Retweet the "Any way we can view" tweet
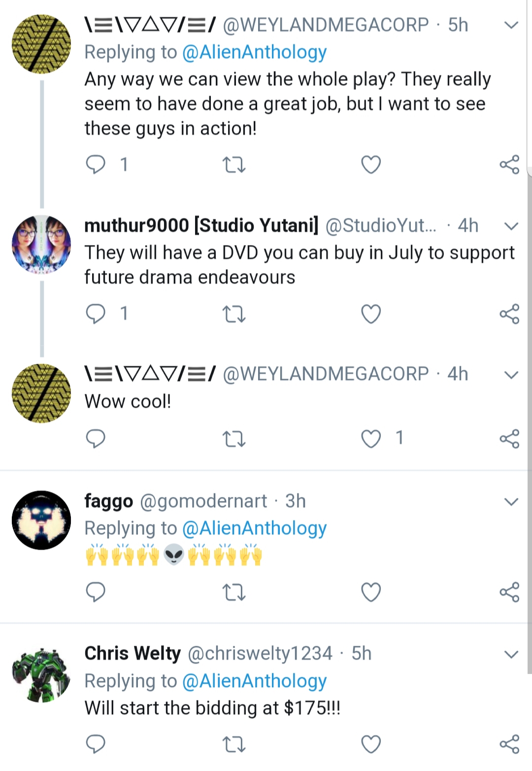The image size is (532, 771). tap(234, 165)
